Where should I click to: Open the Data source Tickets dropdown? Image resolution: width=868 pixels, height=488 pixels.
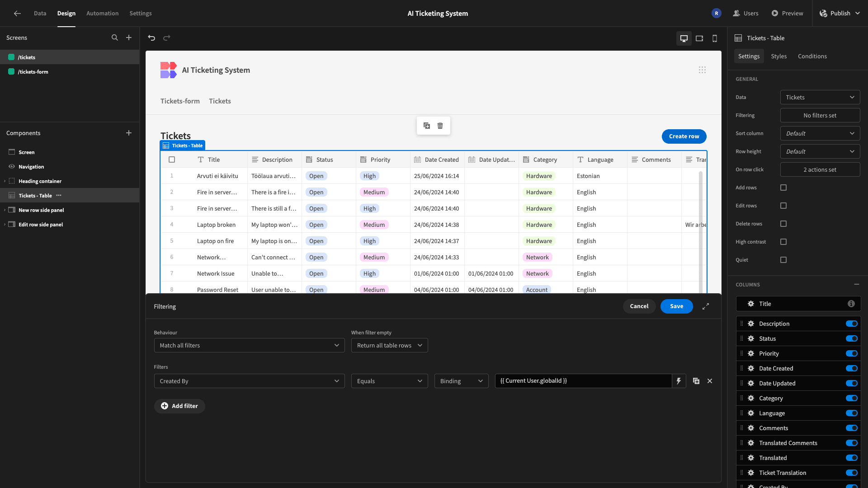pyautogui.click(x=820, y=97)
